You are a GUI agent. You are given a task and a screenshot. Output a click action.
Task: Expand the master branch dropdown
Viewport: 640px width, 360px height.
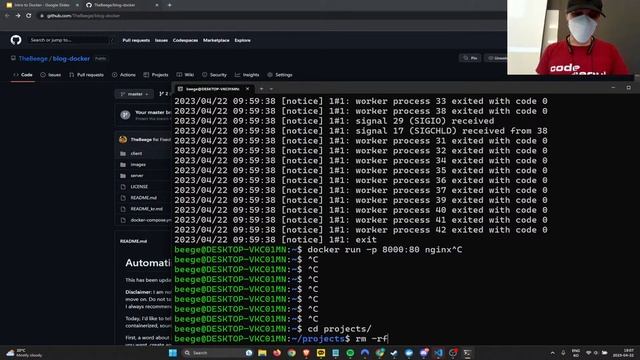click(x=134, y=94)
